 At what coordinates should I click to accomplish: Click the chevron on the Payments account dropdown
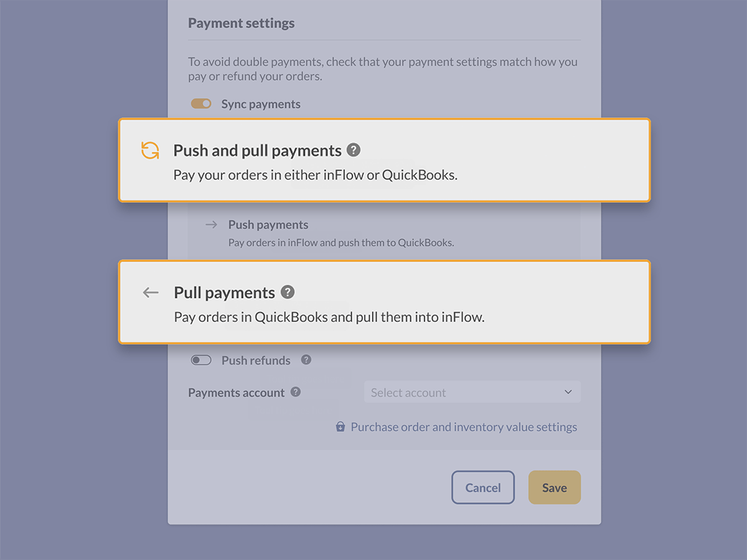point(567,392)
